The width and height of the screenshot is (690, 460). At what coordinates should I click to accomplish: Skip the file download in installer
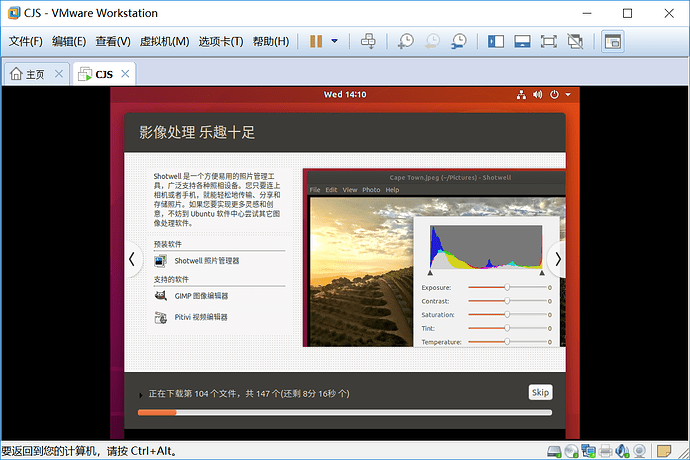(x=540, y=392)
